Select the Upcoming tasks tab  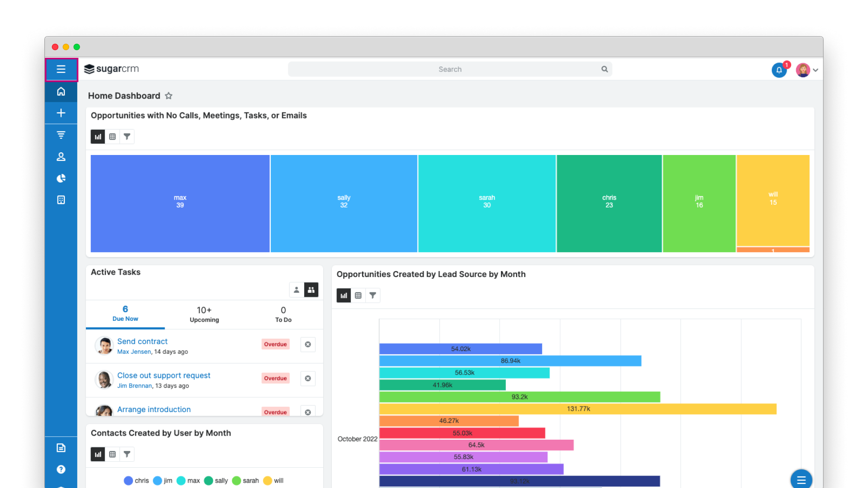pyautogui.click(x=204, y=314)
